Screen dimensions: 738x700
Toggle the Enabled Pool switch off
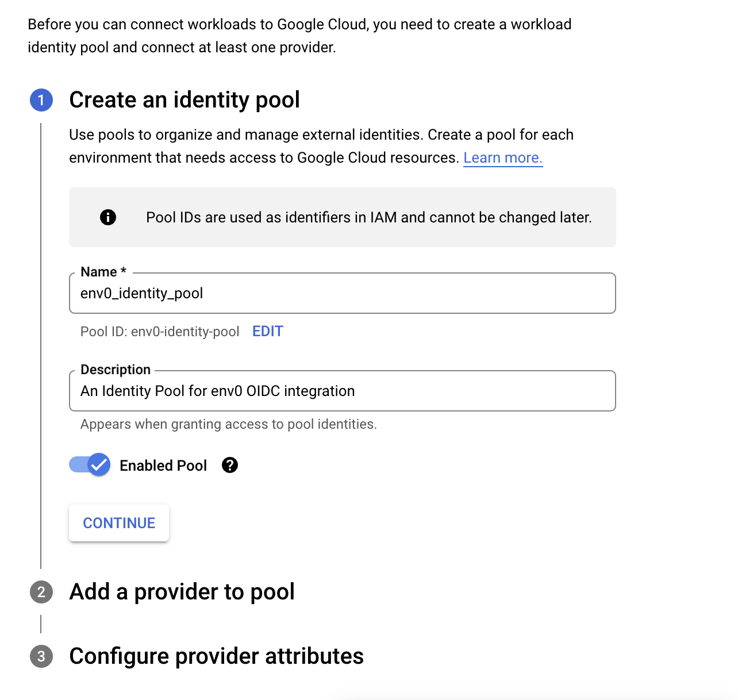(x=90, y=464)
